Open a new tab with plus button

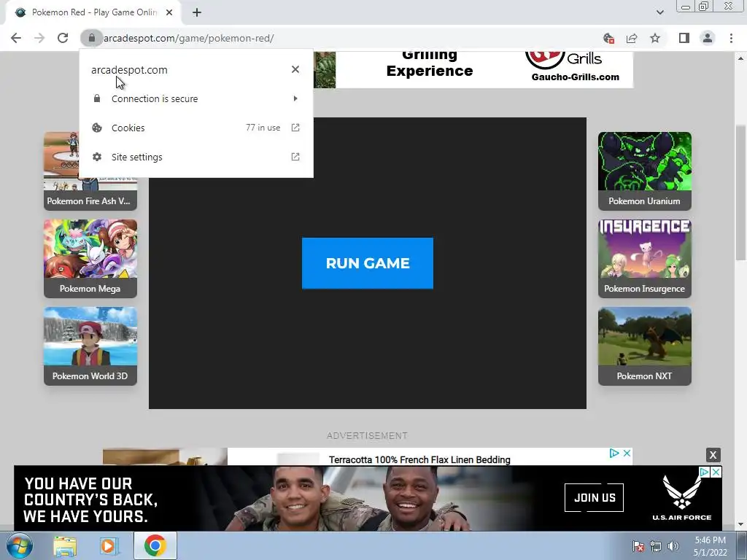tap(197, 12)
